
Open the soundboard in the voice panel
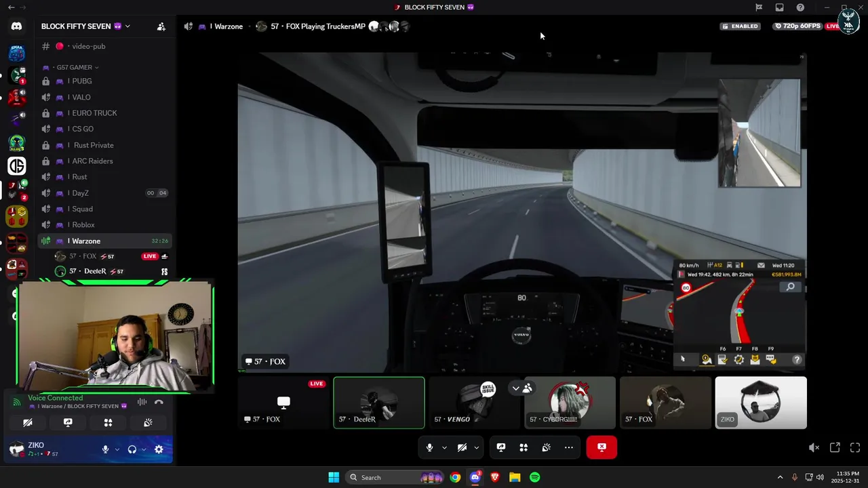click(148, 422)
